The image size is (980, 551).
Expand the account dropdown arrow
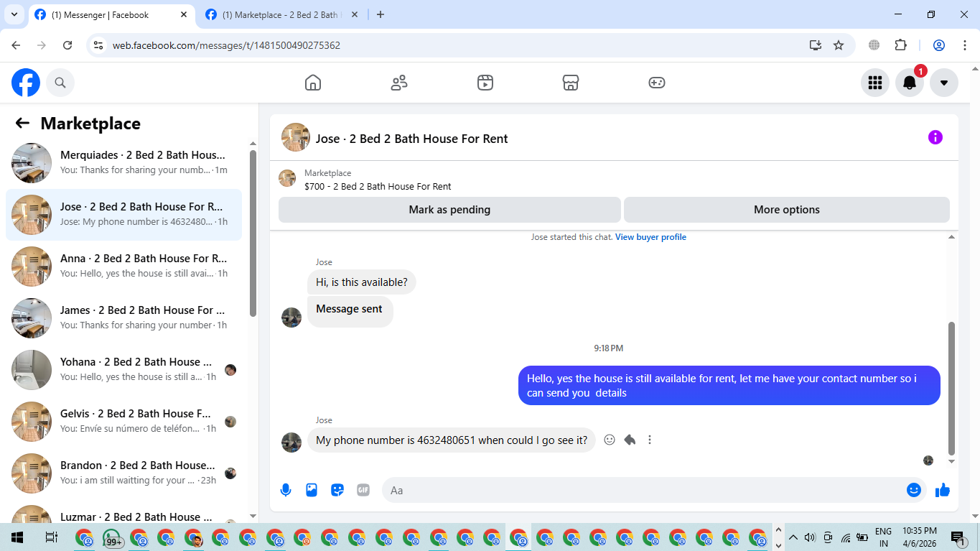(x=944, y=83)
